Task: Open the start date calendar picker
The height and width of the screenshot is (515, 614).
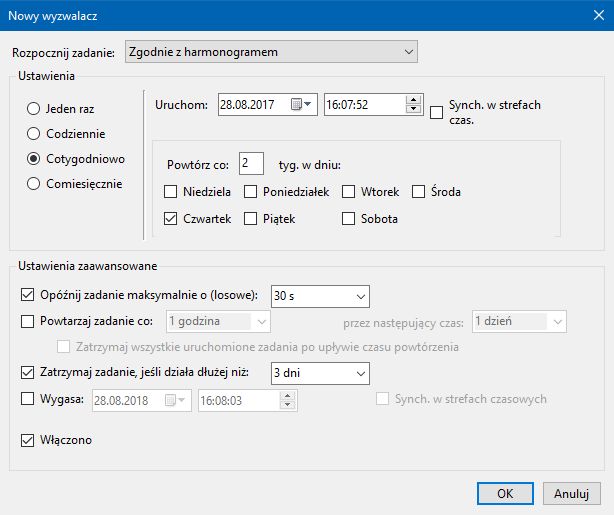Action: [301, 104]
